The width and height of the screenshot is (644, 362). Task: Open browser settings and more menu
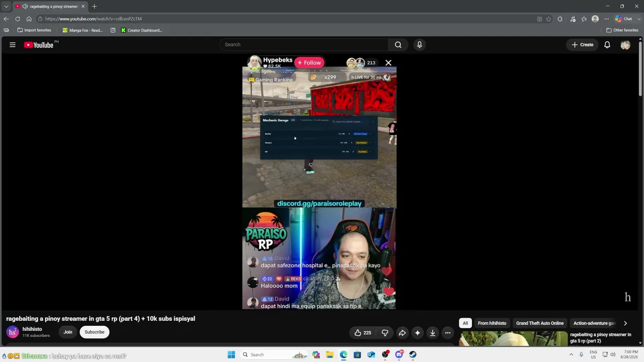tap(606, 19)
